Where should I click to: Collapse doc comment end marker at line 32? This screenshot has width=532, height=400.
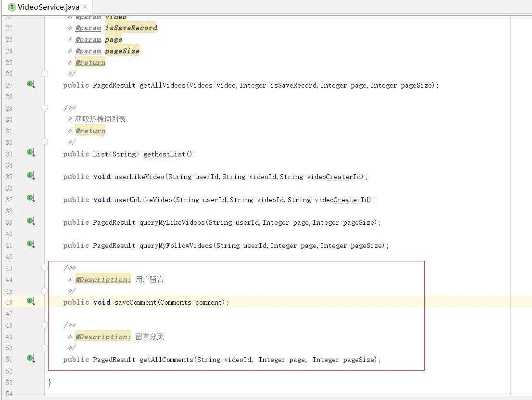pyautogui.click(x=44, y=142)
